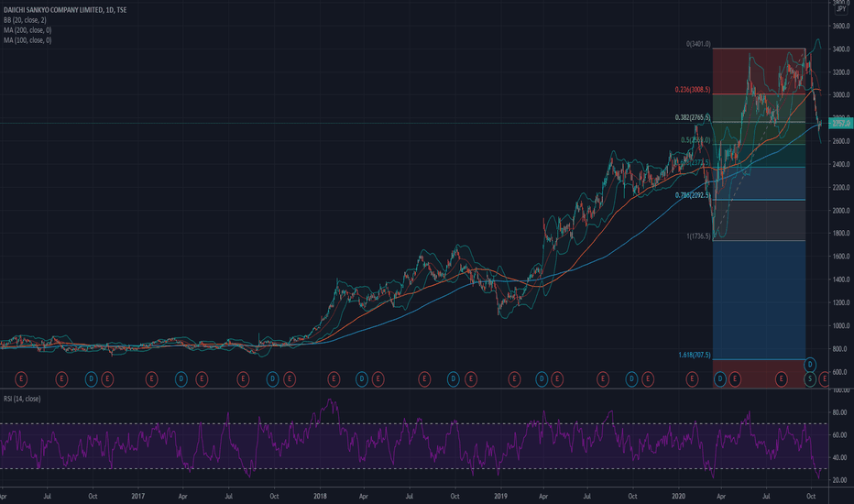Click the earnings marker for May 2016
854x504 pixels.
pos(21,378)
